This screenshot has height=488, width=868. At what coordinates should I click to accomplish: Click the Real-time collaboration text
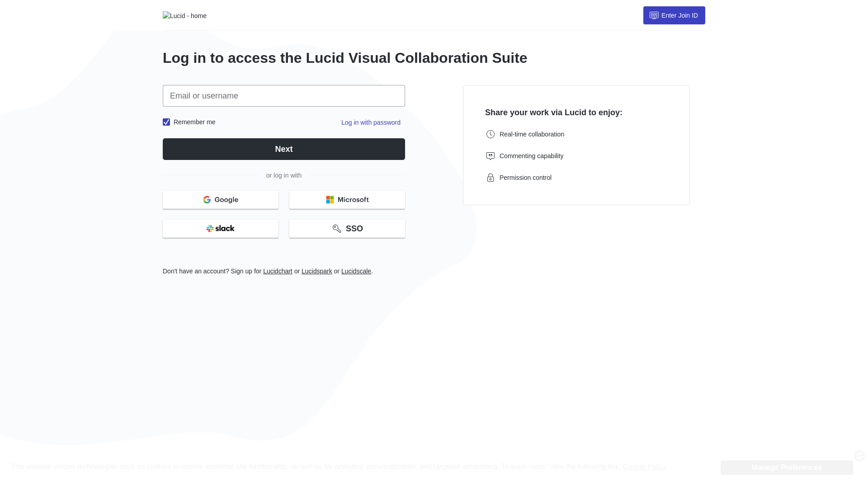tap(532, 134)
